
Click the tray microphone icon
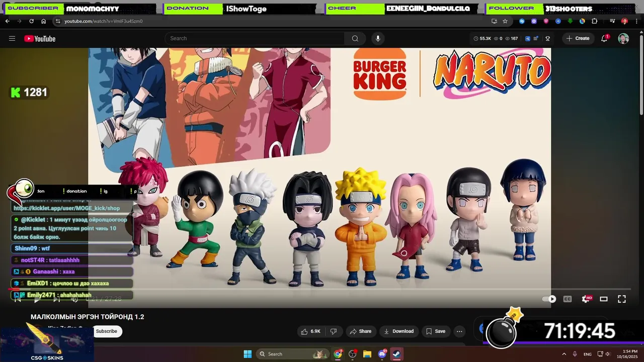tap(575, 354)
